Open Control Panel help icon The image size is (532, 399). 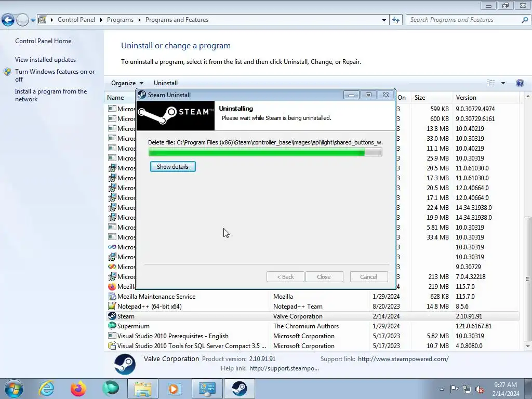(x=520, y=83)
